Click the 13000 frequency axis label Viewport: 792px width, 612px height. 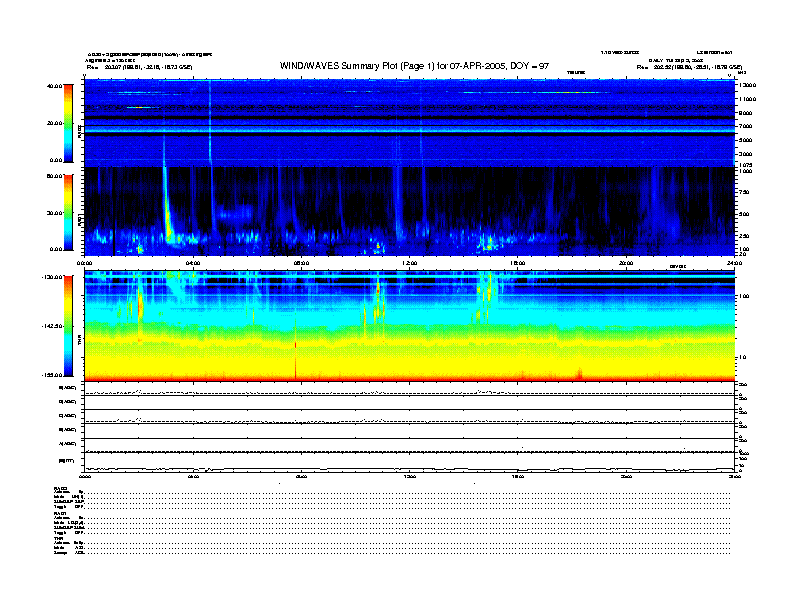coord(748,85)
